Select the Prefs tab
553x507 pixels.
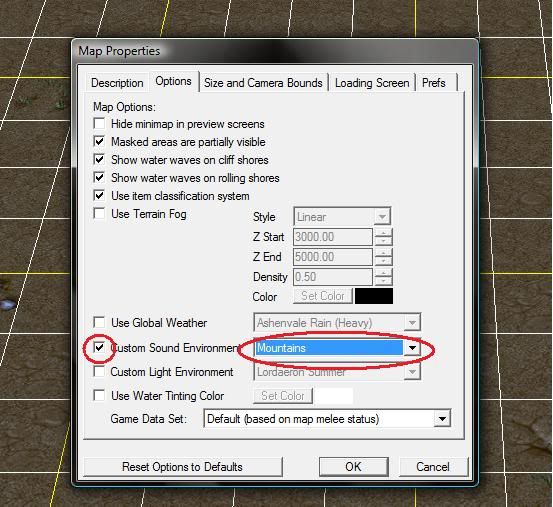434,83
